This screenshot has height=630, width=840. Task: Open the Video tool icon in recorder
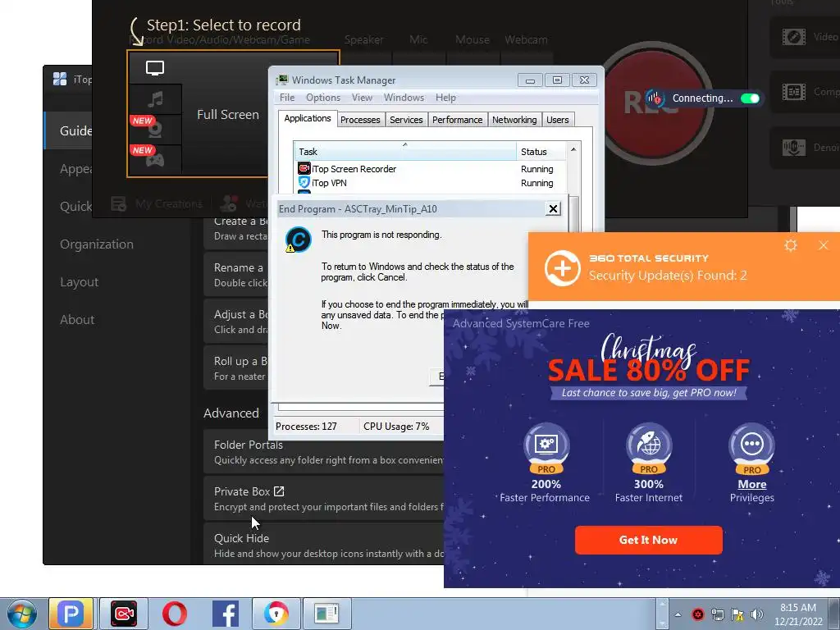click(794, 37)
